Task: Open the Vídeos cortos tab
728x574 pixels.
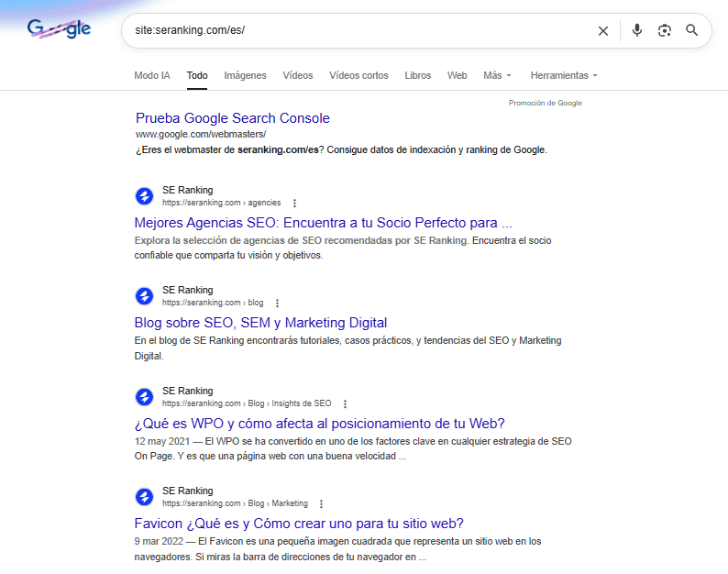Action: (358, 75)
